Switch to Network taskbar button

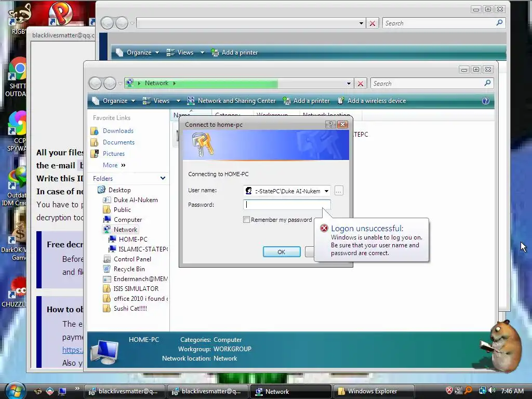(290, 391)
